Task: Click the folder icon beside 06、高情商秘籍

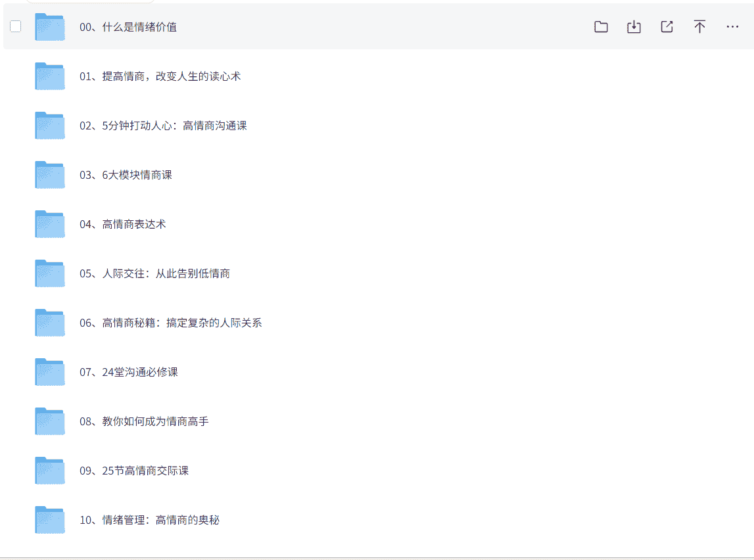Action: coord(50,323)
